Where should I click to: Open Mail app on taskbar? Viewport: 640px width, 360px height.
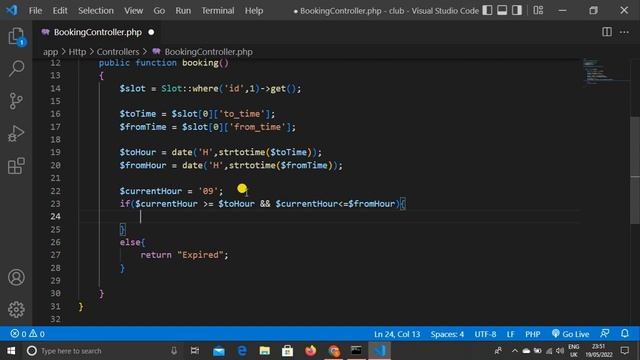click(x=219, y=351)
